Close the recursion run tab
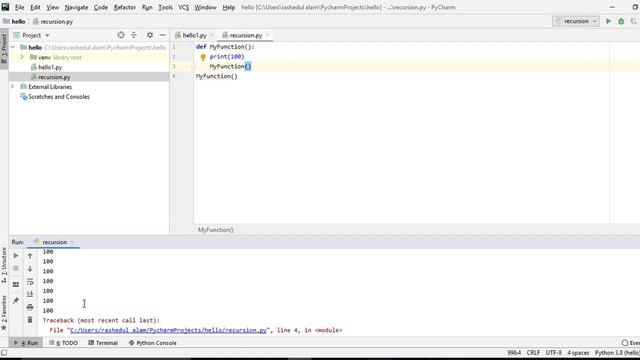The image size is (640, 360). [72, 242]
